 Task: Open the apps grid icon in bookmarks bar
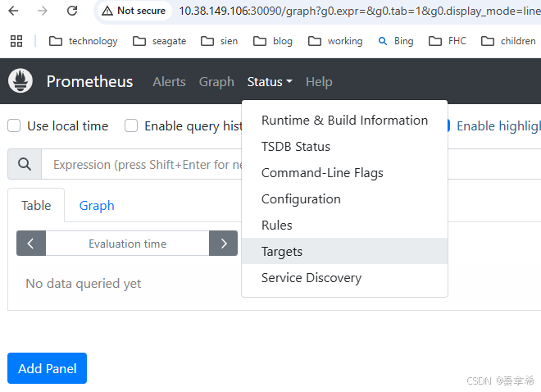(16, 41)
